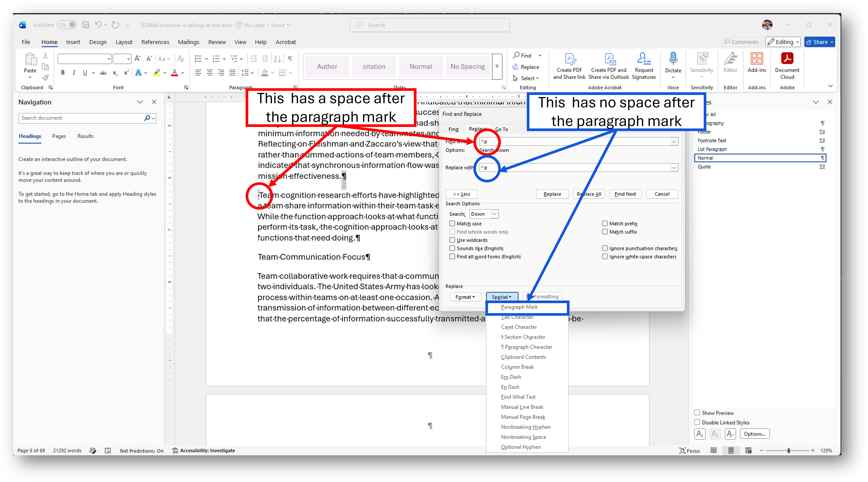Check Sounds like (English)
The height and width of the screenshot is (482, 868).
[452, 248]
